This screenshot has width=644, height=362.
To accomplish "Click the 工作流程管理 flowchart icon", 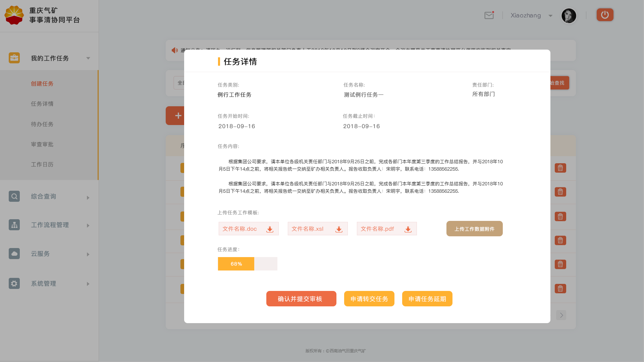I will coord(14,225).
